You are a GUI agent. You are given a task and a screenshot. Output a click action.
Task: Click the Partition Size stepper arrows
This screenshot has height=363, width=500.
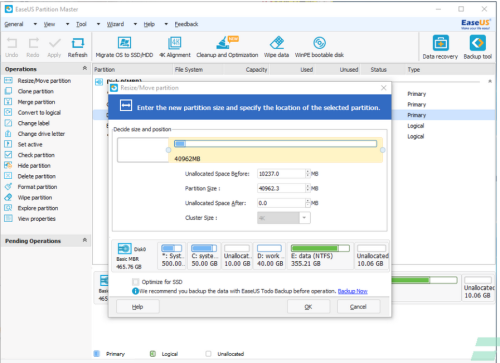point(308,188)
